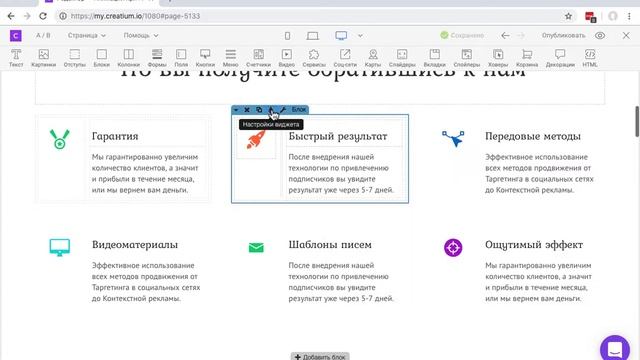The image size is (640, 360).
Task: Select the Картинки widget tool
Action: [43, 58]
